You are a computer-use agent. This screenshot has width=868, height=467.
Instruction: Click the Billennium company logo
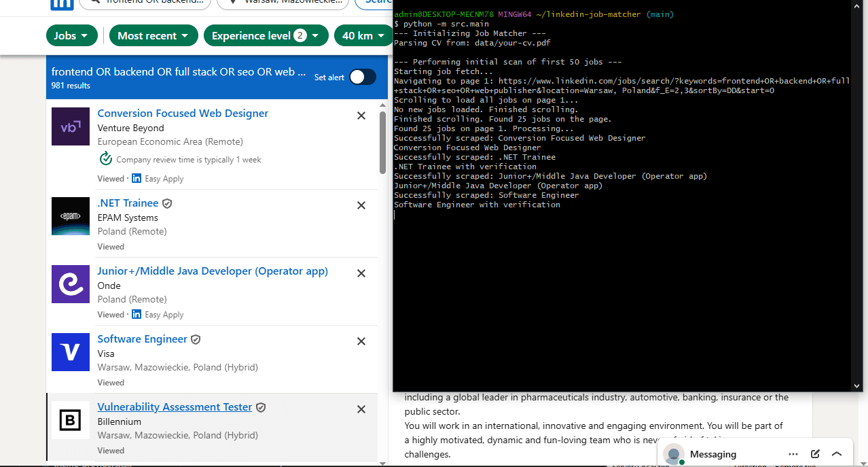(71, 420)
